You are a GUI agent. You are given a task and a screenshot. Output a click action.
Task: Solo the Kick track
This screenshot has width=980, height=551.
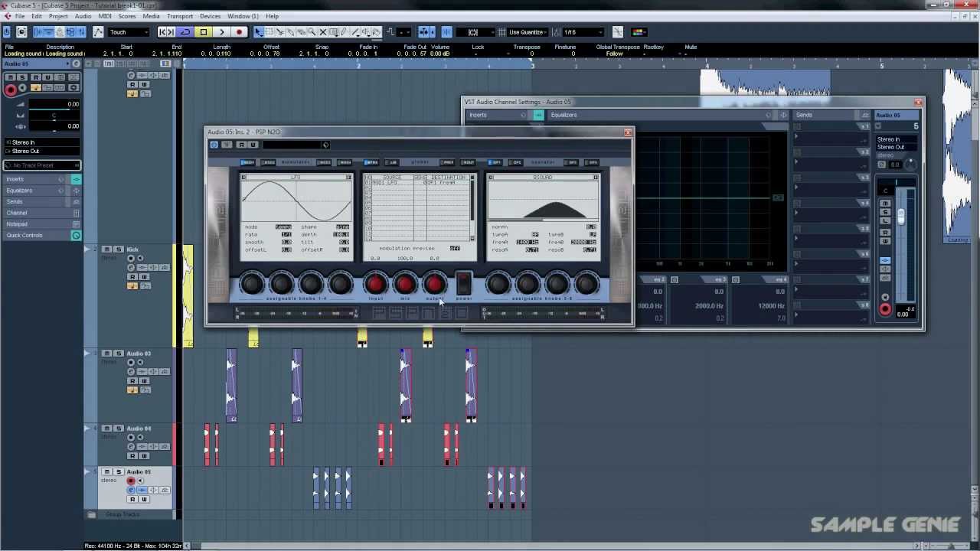coord(119,249)
